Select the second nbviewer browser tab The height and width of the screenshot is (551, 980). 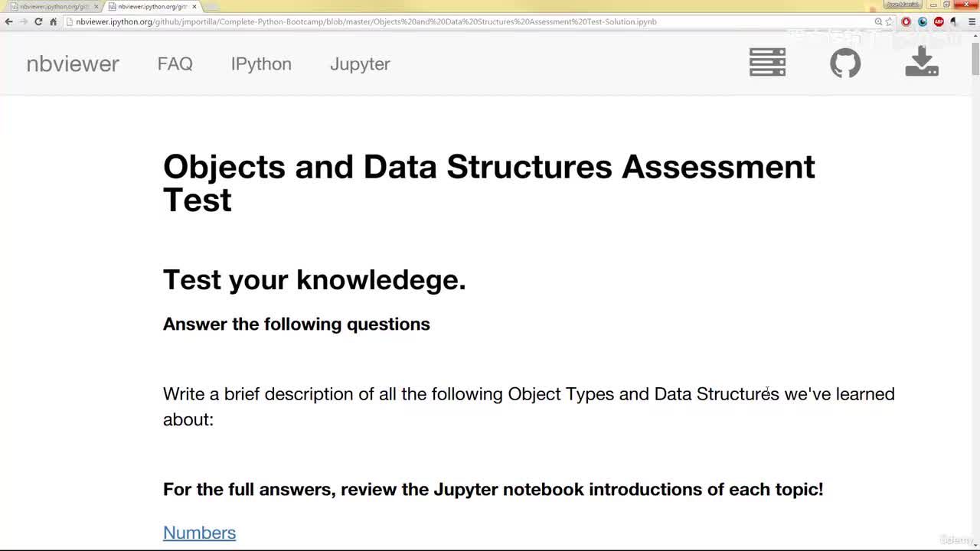(x=152, y=6)
